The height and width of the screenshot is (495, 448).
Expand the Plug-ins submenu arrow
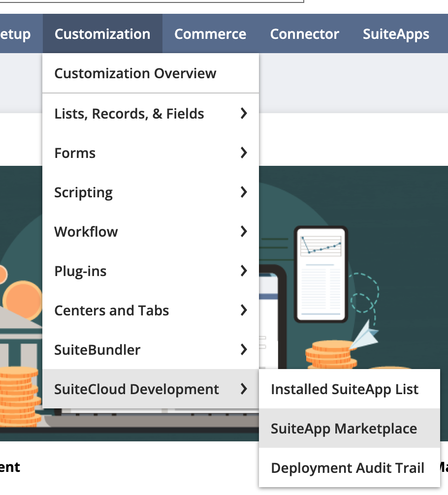[244, 271]
